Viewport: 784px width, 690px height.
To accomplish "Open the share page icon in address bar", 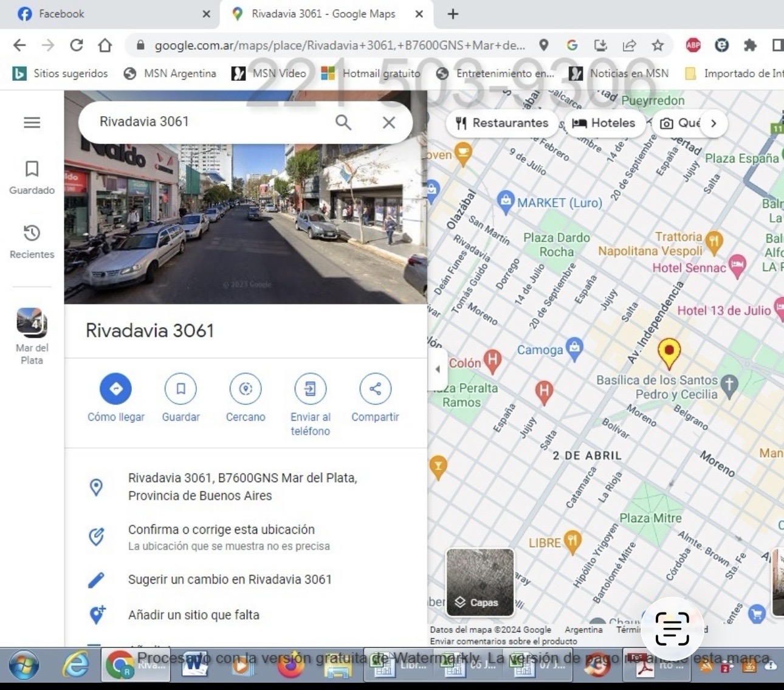I will pos(629,45).
